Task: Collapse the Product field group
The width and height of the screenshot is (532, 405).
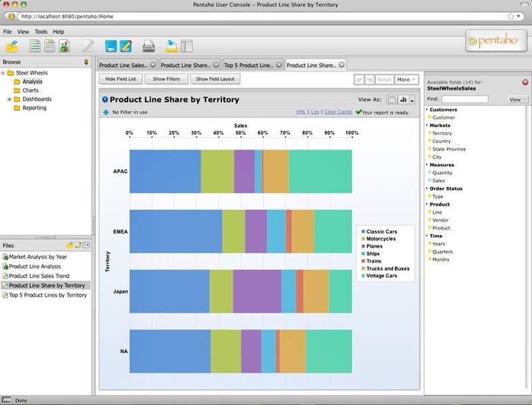Action: point(427,205)
